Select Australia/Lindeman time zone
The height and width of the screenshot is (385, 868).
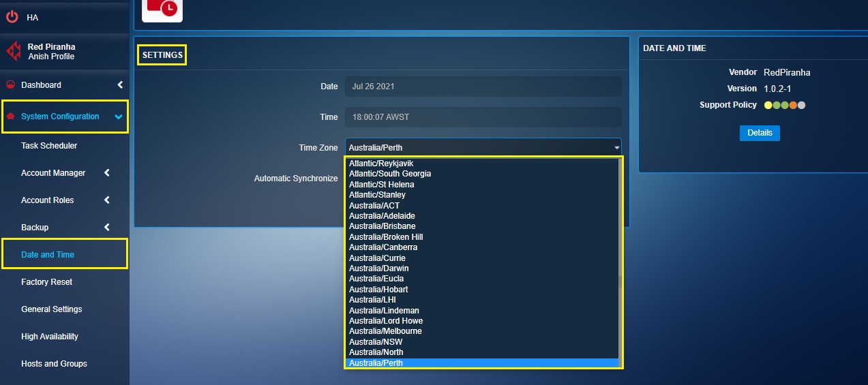pos(481,311)
